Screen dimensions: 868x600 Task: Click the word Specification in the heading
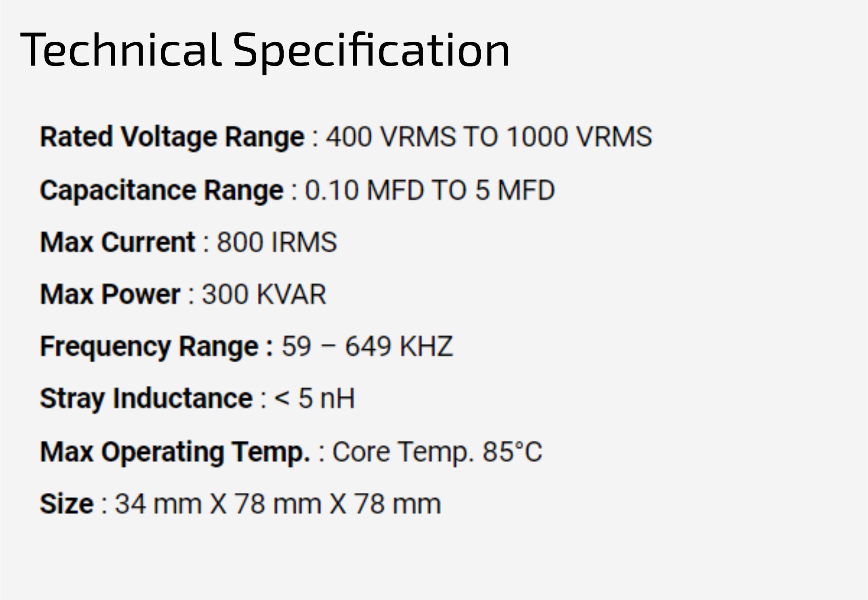371,51
